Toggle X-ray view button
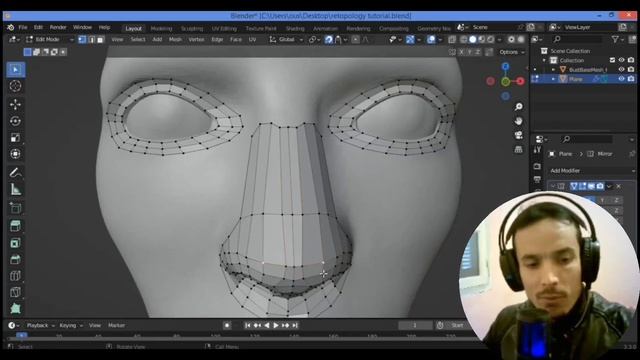 point(452,40)
